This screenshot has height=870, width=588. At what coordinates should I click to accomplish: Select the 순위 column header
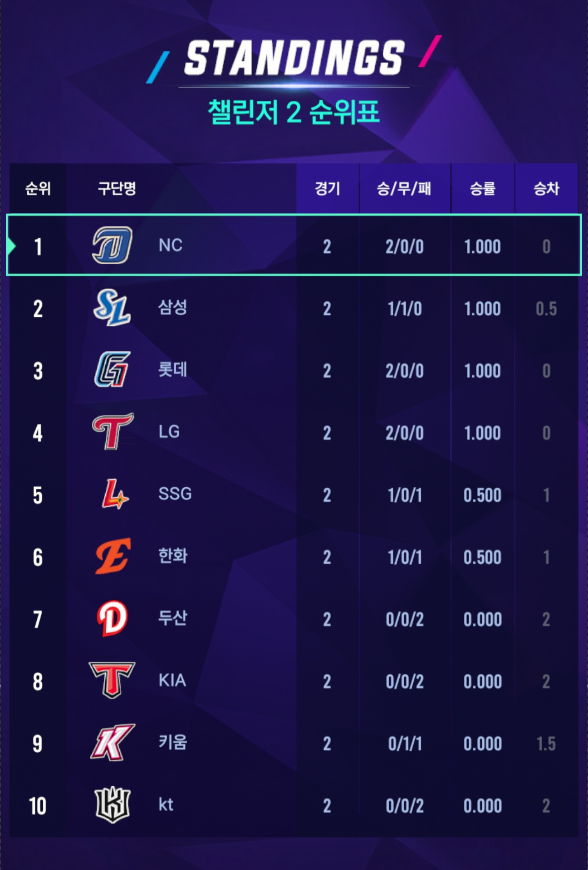click(38, 189)
